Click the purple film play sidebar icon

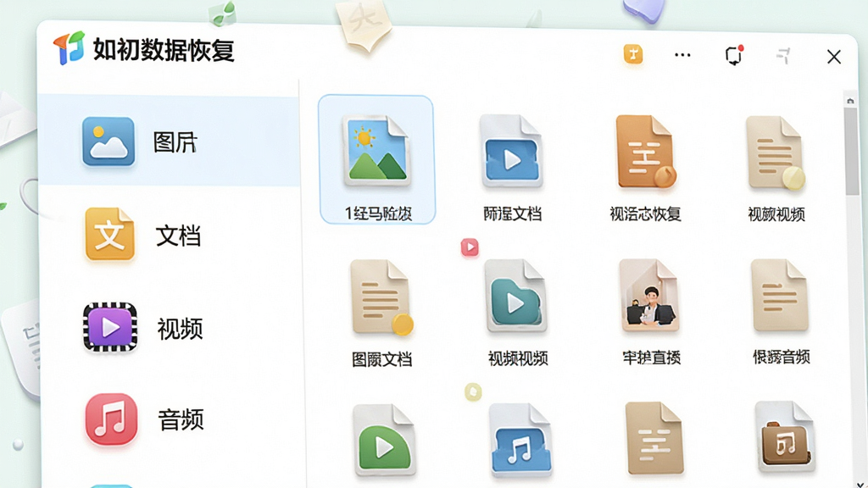point(110,327)
